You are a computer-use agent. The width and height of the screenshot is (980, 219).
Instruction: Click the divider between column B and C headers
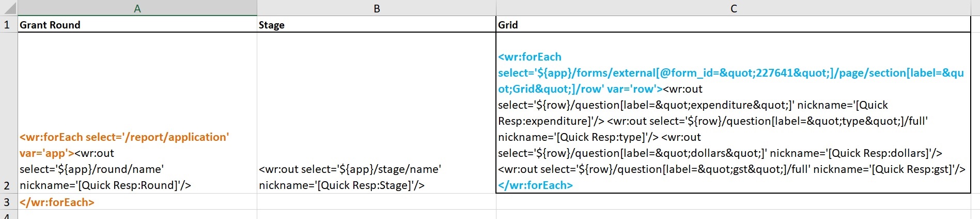[496, 8]
